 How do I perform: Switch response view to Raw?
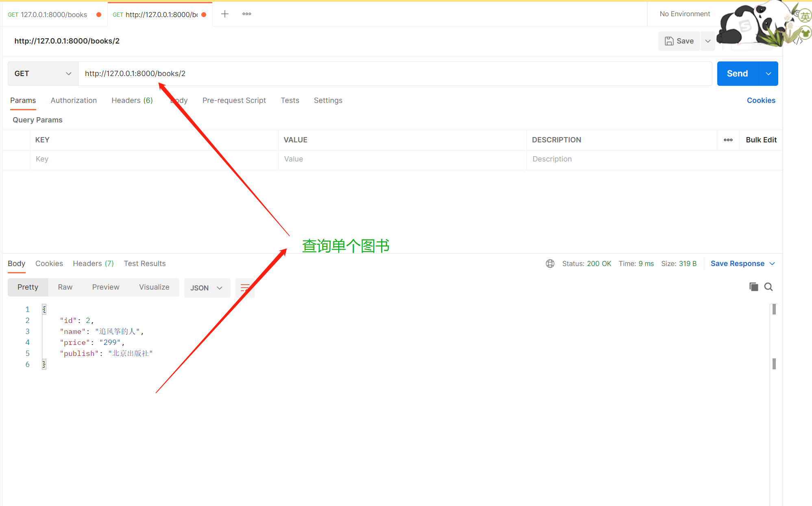click(x=65, y=287)
